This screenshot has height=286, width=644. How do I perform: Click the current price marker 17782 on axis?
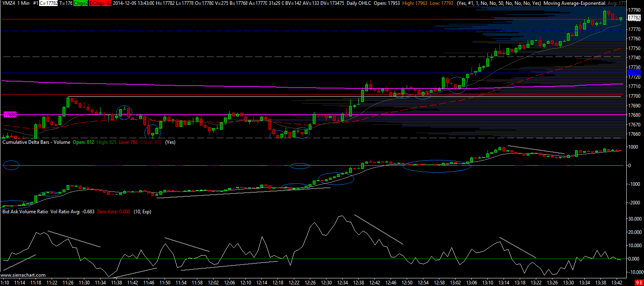634,18
